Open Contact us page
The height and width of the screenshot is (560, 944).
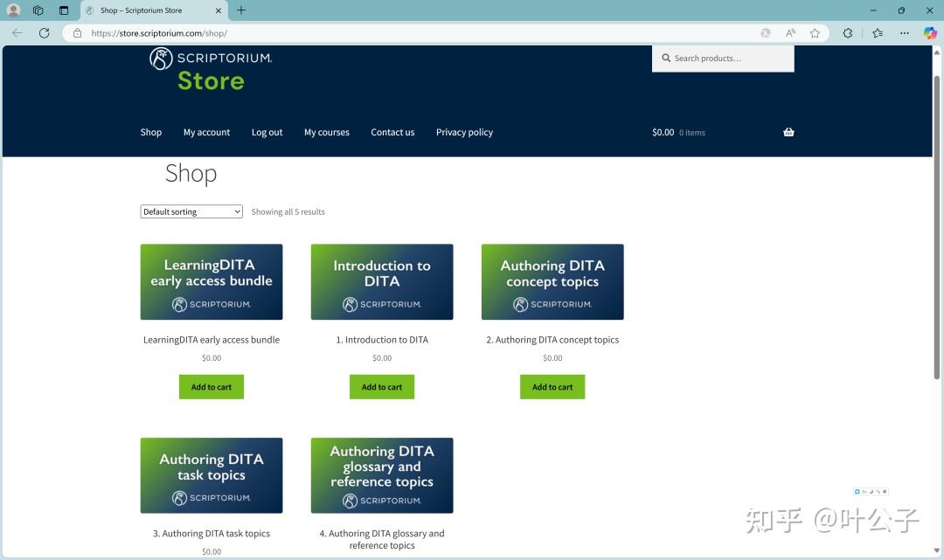pyautogui.click(x=392, y=132)
